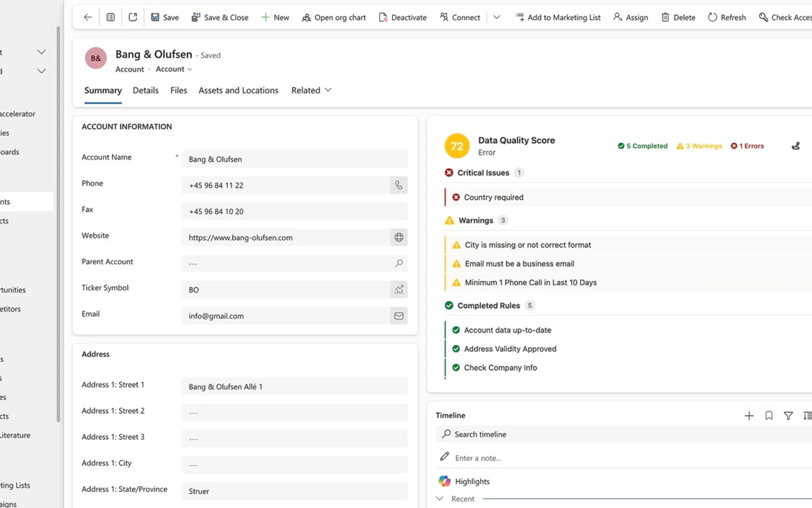Search Parent Account lookup icon

tap(399, 263)
